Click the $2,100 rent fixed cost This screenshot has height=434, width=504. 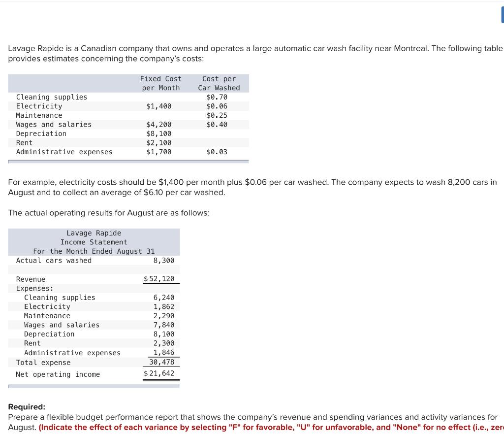[x=159, y=142]
